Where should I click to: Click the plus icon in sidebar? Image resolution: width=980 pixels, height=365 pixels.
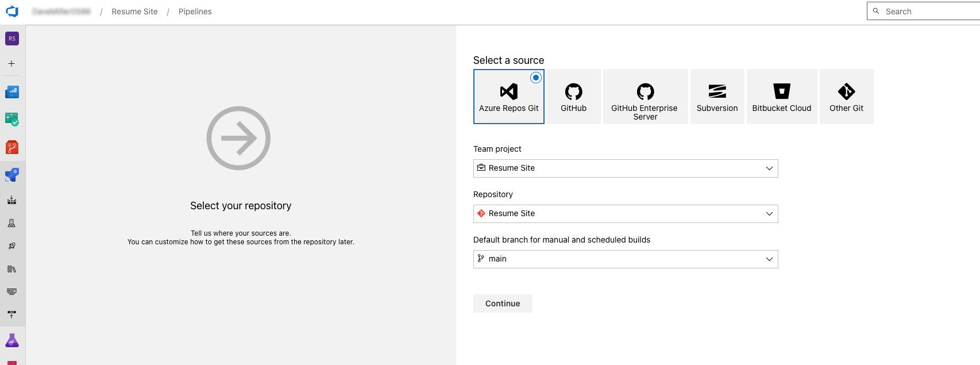pyautogui.click(x=11, y=64)
